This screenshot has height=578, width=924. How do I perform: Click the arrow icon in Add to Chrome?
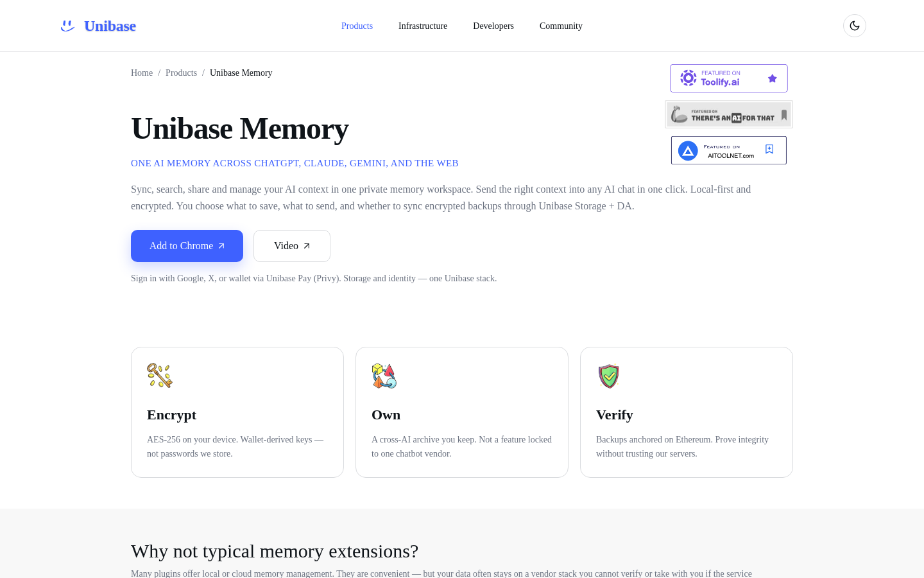pos(221,246)
